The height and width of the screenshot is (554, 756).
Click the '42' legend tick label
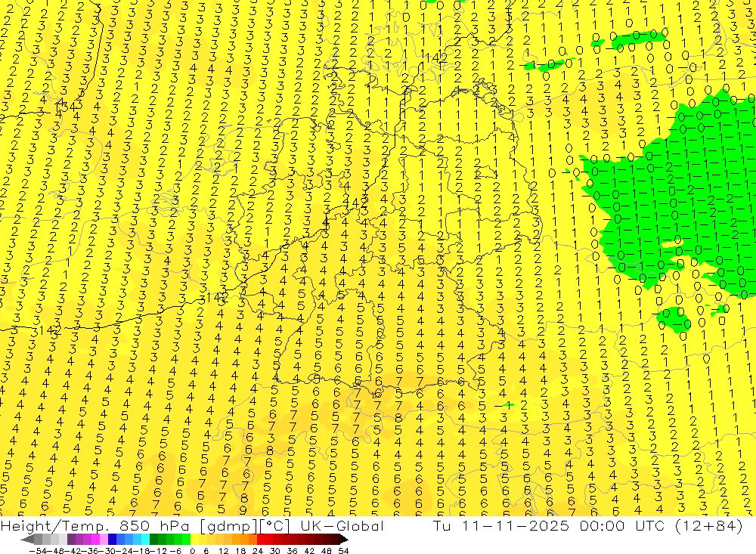(309, 551)
